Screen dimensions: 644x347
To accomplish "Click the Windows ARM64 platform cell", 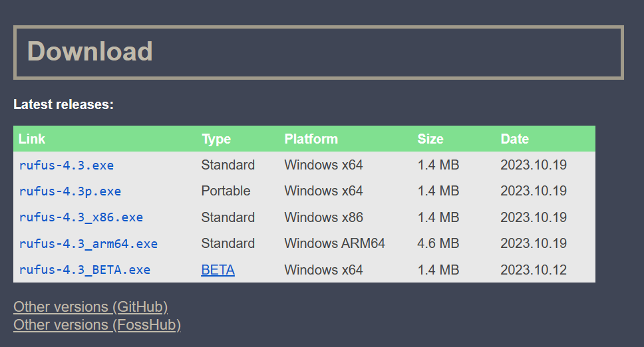I will click(335, 244).
